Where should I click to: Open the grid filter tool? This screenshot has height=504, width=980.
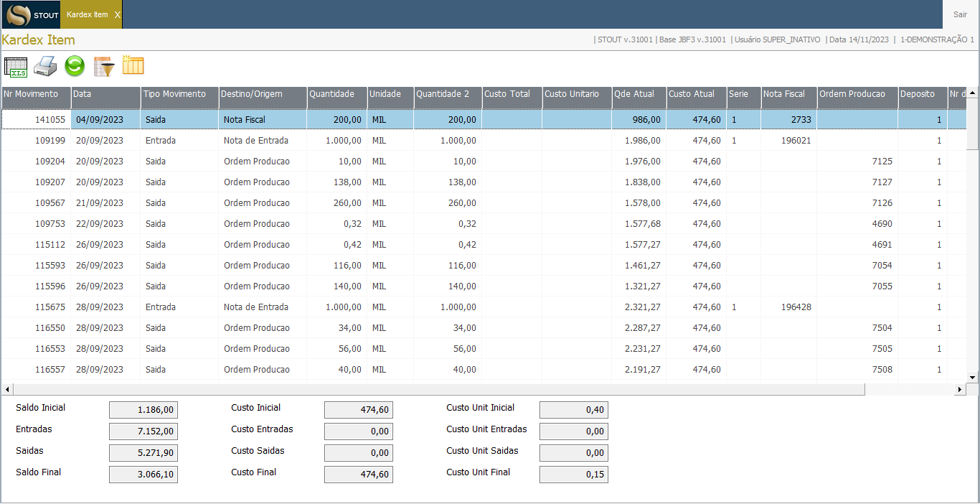[x=102, y=66]
